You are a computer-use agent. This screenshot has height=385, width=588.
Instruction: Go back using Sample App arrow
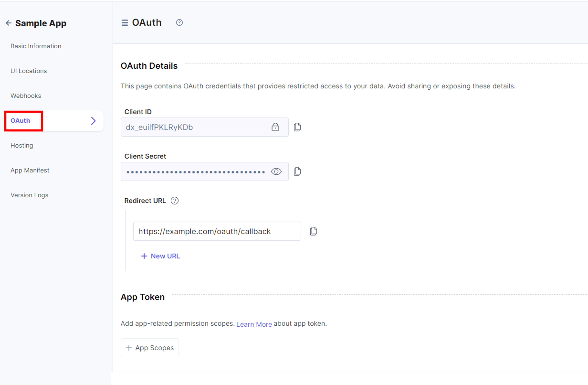point(9,23)
